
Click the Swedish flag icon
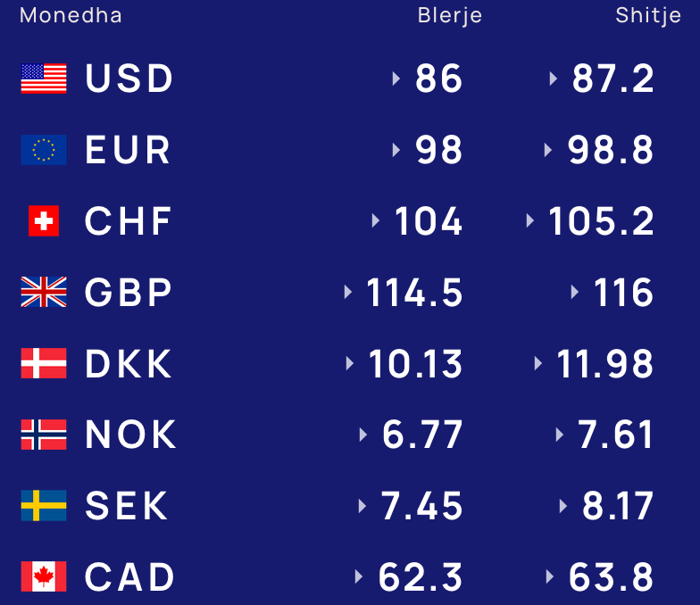[x=44, y=505]
